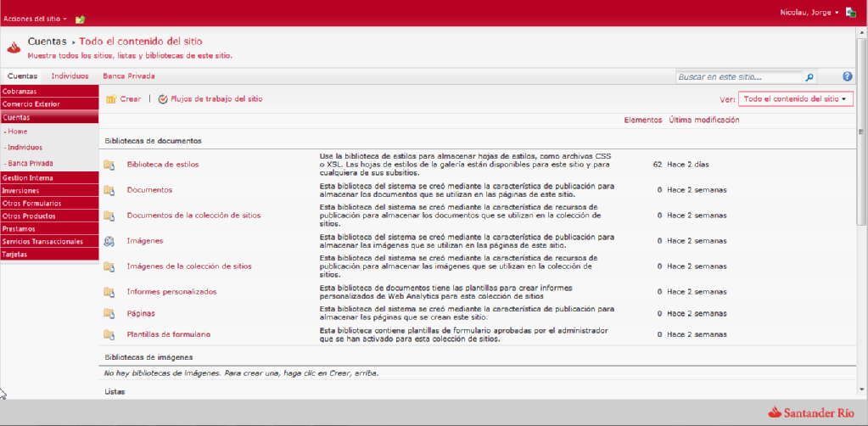Select Cuentas in the left navigation
This screenshot has width=868, height=426.
49,117
